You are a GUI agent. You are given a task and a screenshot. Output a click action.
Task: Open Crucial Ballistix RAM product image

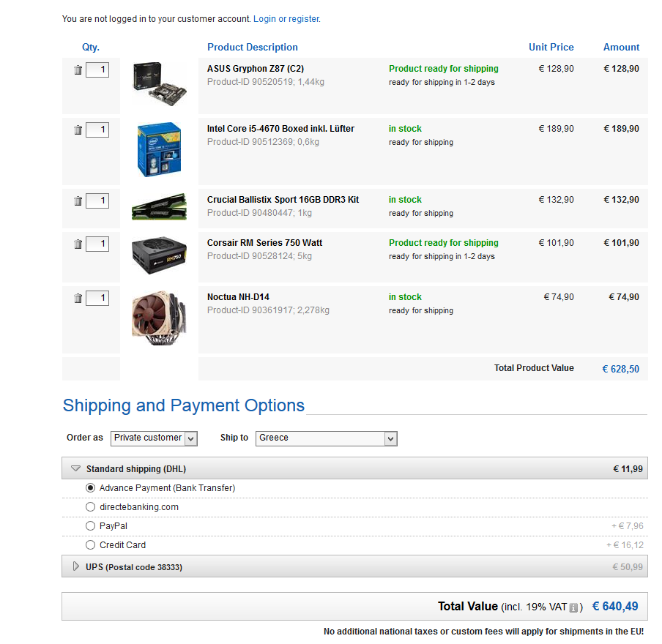tap(159, 206)
